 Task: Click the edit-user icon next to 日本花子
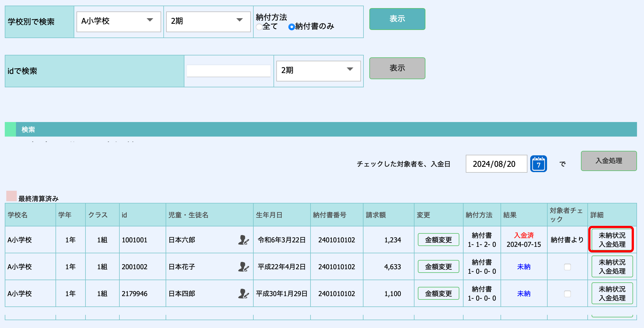[x=243, y=267]
